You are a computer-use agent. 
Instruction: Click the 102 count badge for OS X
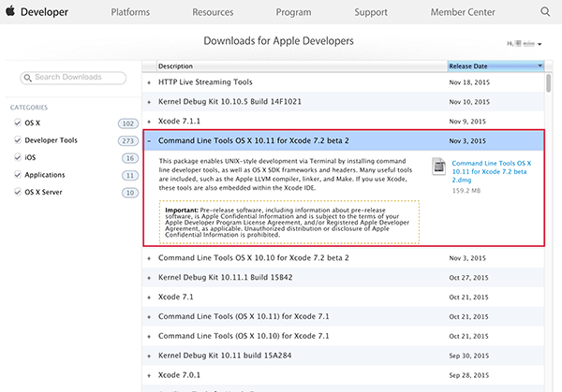pyautogui.click(x=128, y=123)
